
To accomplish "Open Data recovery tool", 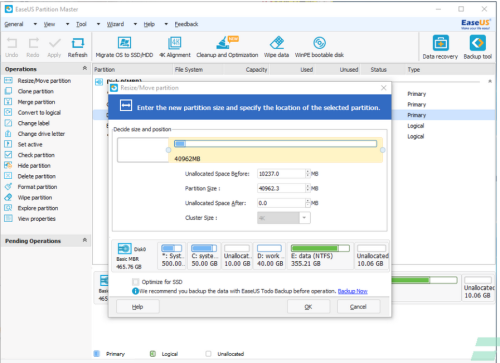I will 440,47.
